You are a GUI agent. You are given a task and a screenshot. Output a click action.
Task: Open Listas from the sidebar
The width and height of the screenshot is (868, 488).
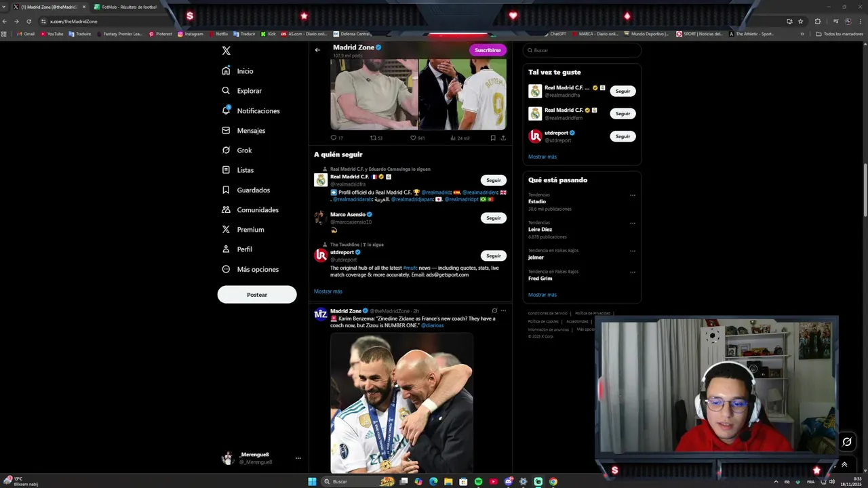pyautogui.click(x=237, y=170)
